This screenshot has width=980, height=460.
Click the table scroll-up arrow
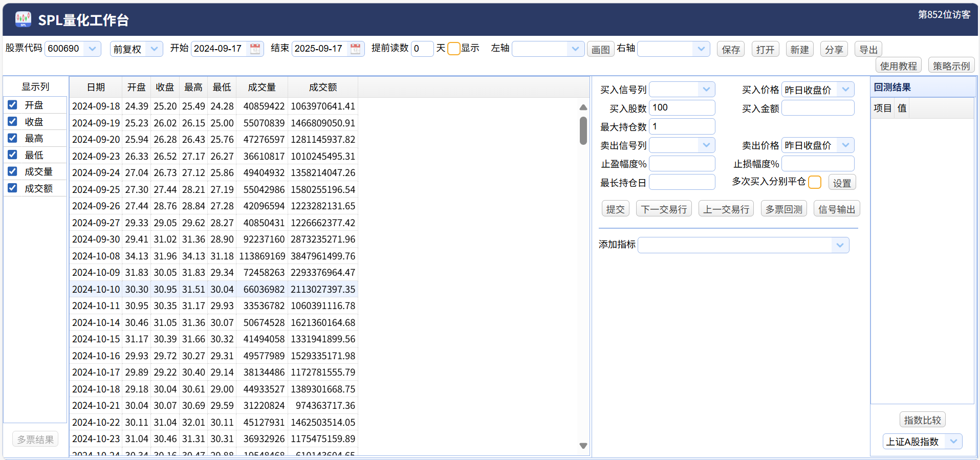point(583,107)
